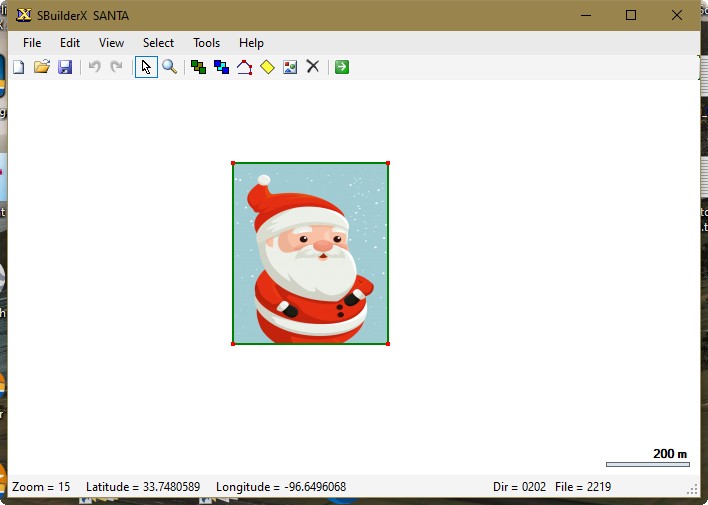Click the picture map icon in toolbar

(x=290, y=67)
